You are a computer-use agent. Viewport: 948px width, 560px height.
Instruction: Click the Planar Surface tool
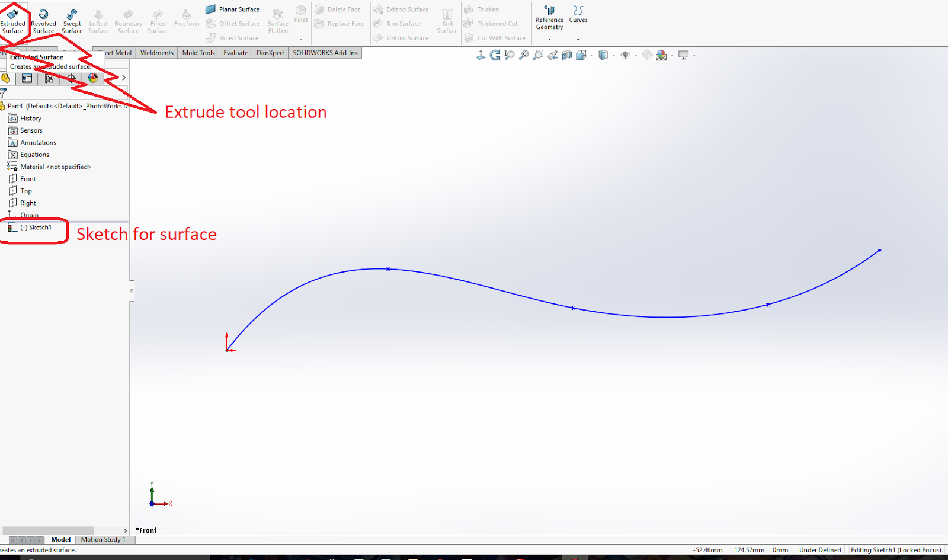pos(234,9)
